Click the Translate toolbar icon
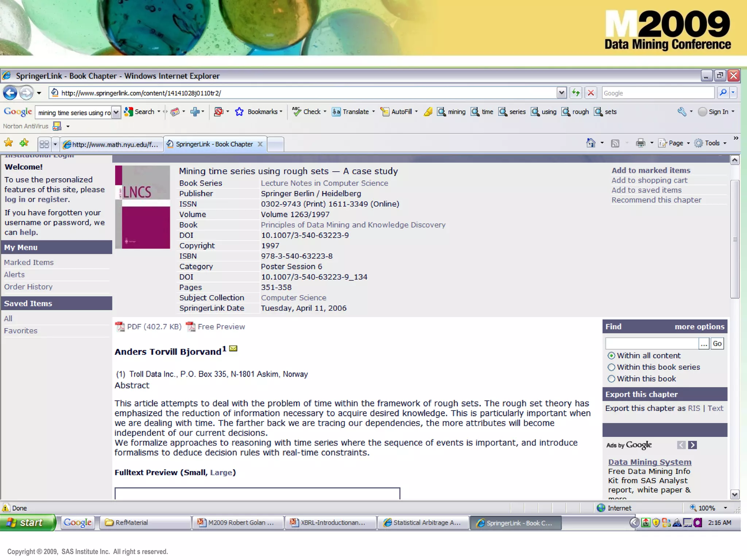The image size is (747, 560). click(336, 112)
